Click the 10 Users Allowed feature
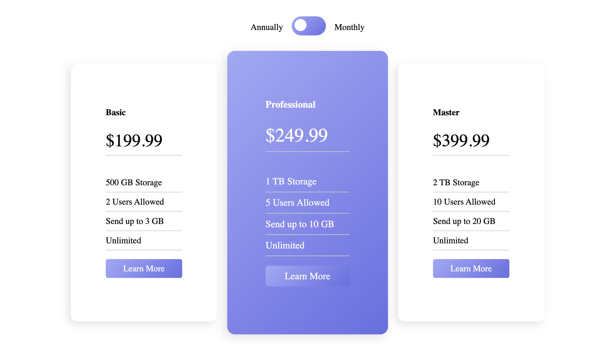The image size is (613, 364). tap(464, 202)
